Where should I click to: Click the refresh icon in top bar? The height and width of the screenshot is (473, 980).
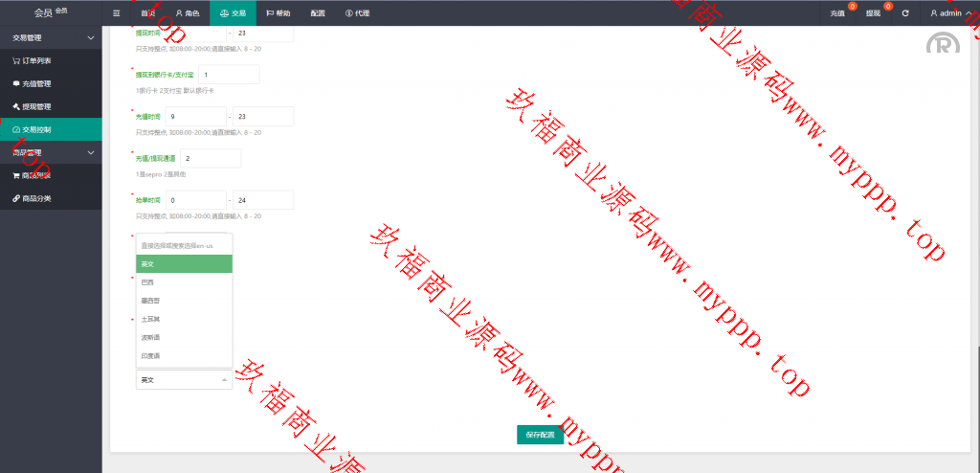pos(905,13)
